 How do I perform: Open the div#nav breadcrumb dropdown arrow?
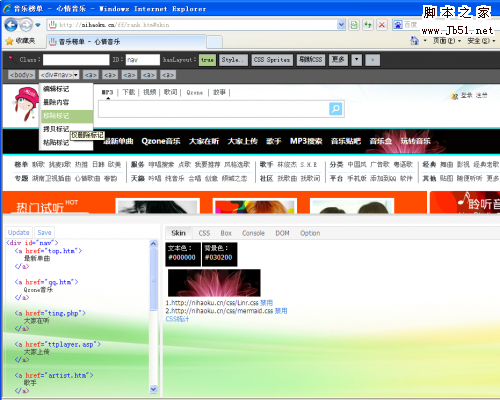[76, 75]
